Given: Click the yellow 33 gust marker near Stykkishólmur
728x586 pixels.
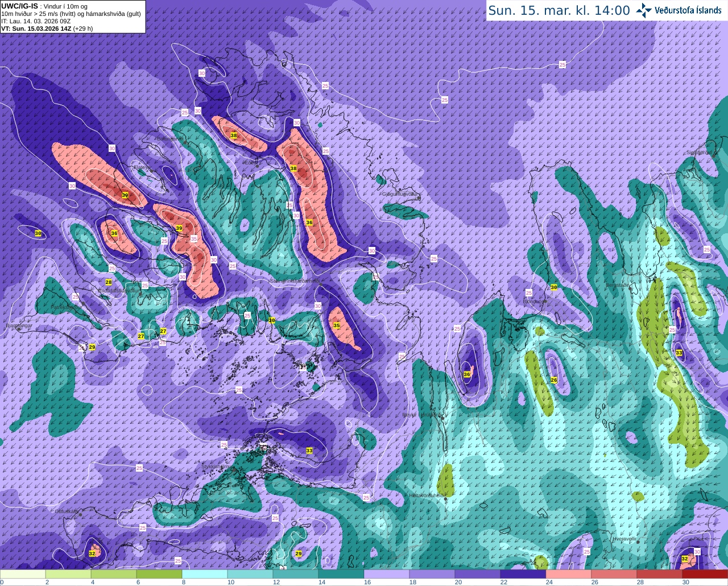Looking at the screenshot, I should click(309, 451).
